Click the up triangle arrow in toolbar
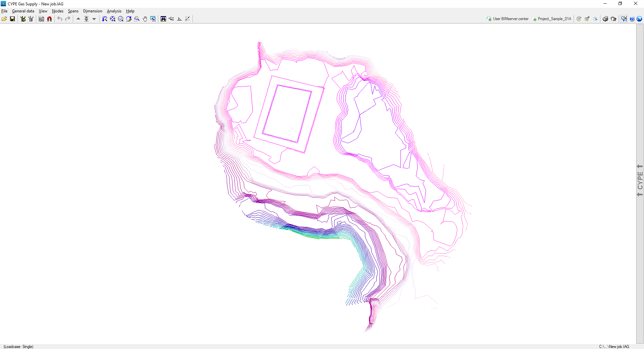Screen dimensions: 644x349 point(78,19)
